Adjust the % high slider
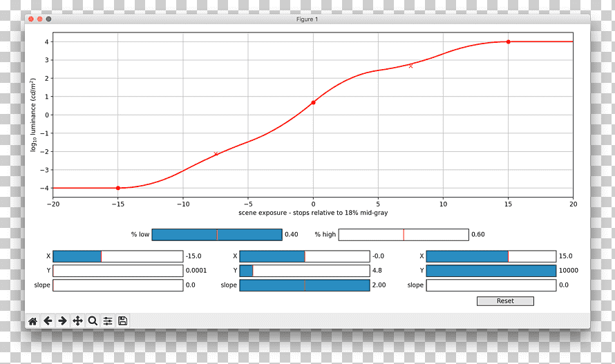The image size is (615, 364). click(x=404, y=235)
